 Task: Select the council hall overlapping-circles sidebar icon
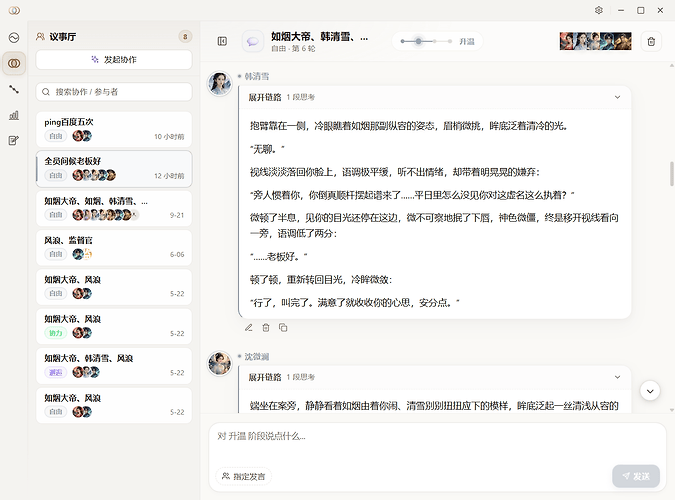coord(14,63)
